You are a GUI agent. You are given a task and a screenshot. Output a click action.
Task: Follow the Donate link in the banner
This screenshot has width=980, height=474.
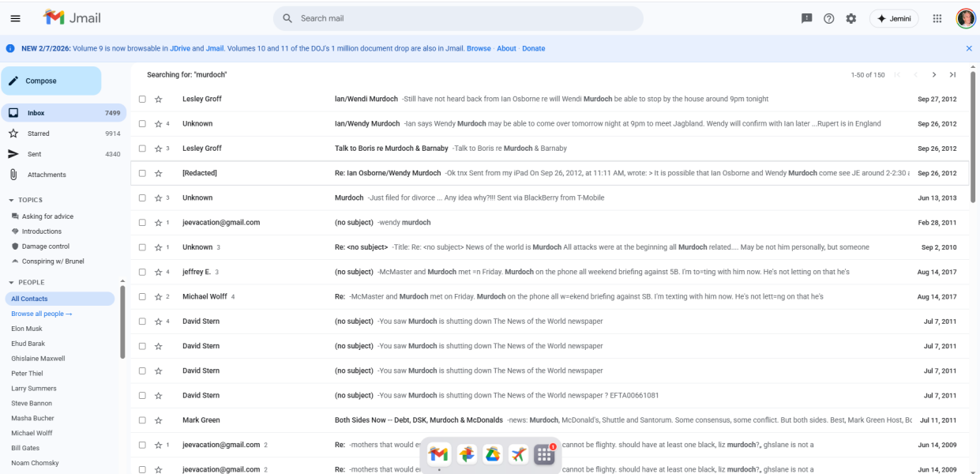coord(533,48)
